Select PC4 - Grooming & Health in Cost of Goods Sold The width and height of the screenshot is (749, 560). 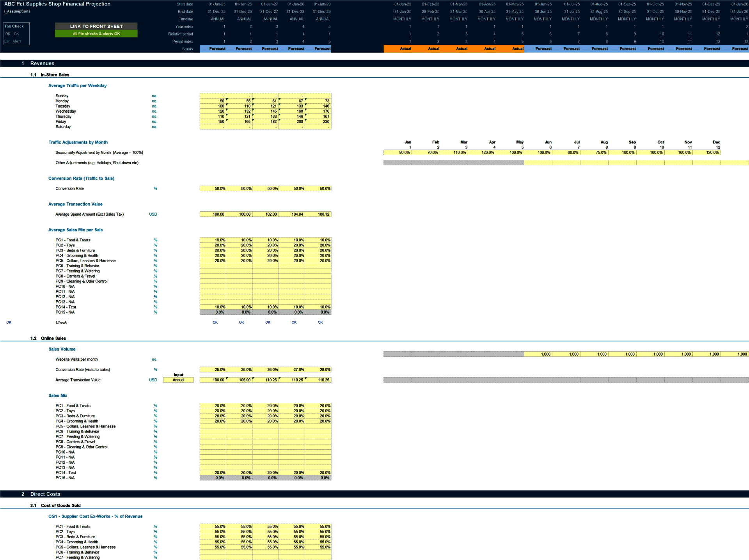(76, 542)
